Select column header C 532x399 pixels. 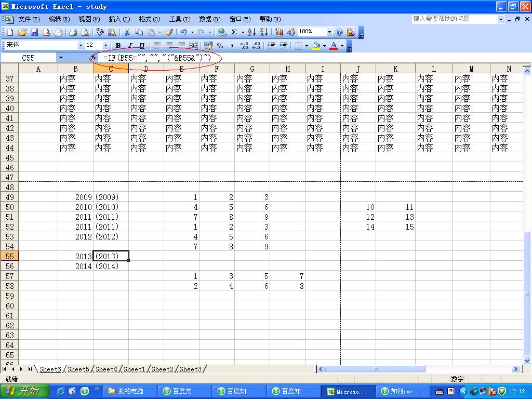pos(111,69)
